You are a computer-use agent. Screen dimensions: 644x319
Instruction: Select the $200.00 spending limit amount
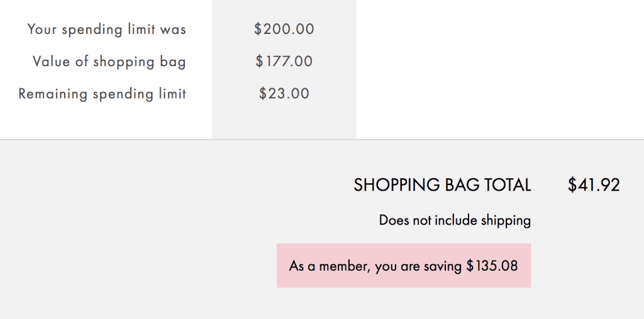click(x=284, y=29)
